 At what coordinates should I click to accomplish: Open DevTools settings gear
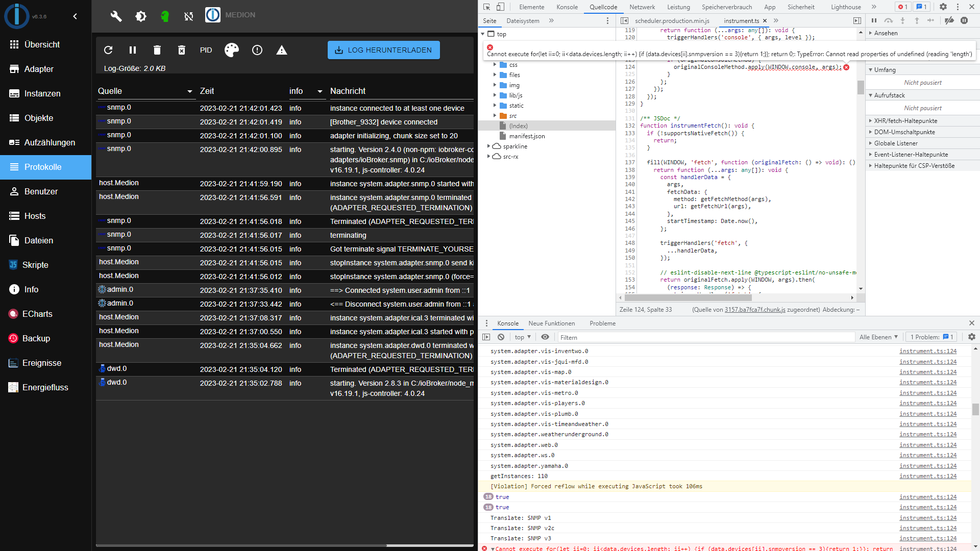943,7
